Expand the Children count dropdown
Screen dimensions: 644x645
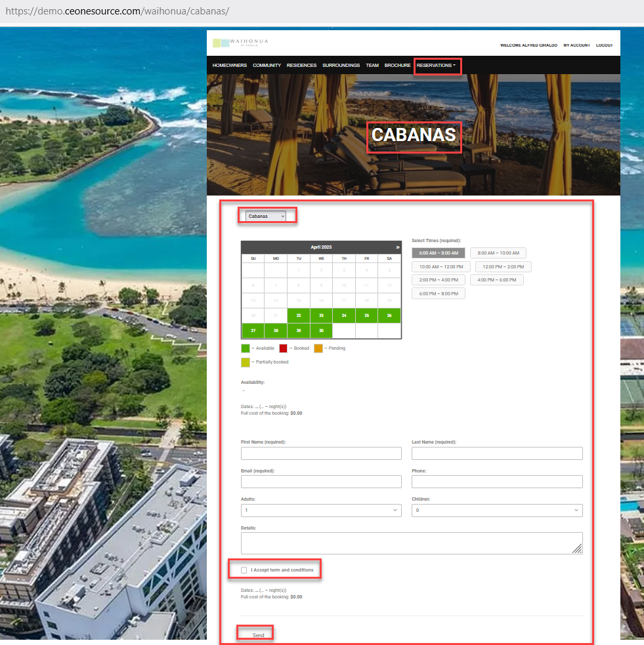(497, 510)
